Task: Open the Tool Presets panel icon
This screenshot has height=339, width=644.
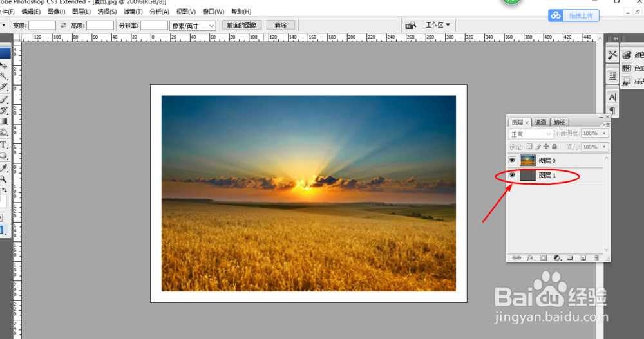Action: pyautogui.click(x=612, y=55)
